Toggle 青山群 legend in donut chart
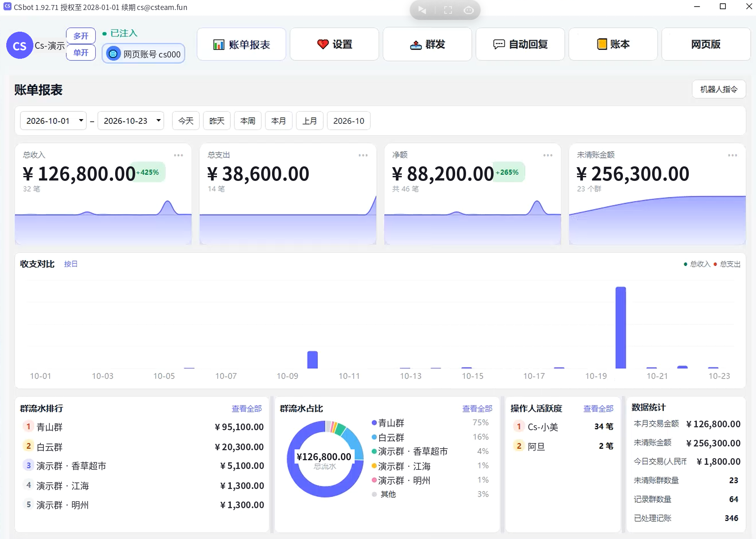 point(388,423)
